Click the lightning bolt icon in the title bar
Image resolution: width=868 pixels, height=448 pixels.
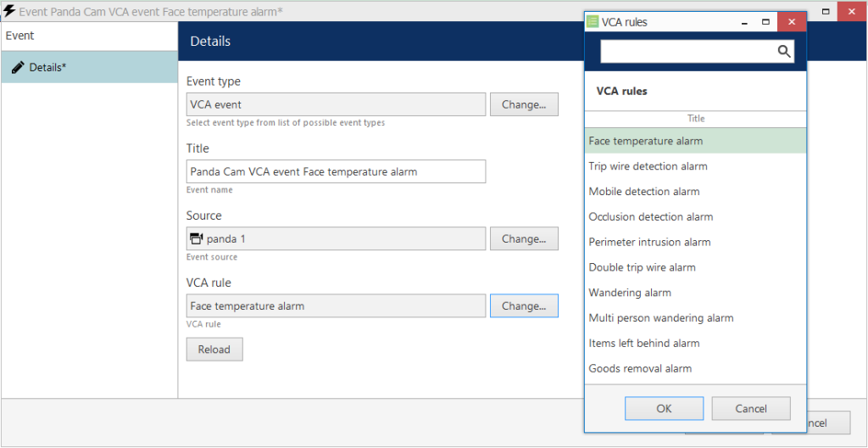click(x=9, y=10)
